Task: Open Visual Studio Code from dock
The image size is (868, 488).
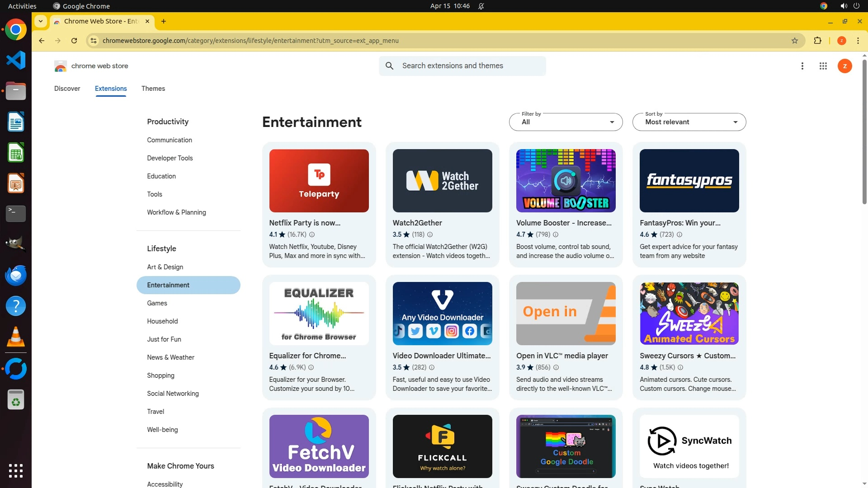Action: [x=16, y=60]
